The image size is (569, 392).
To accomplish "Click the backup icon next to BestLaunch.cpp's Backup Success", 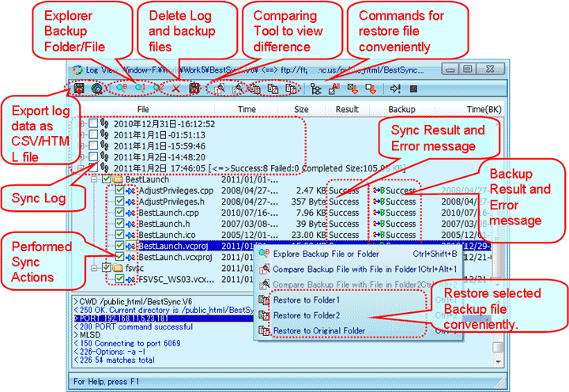I will 379,213.
